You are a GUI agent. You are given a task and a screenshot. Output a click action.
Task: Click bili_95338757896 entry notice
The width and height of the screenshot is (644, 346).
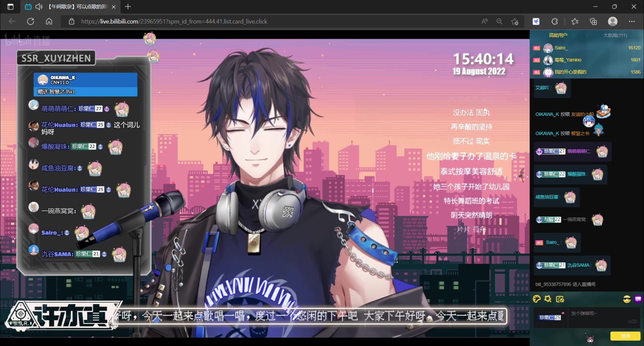click(x=565, y=284)
